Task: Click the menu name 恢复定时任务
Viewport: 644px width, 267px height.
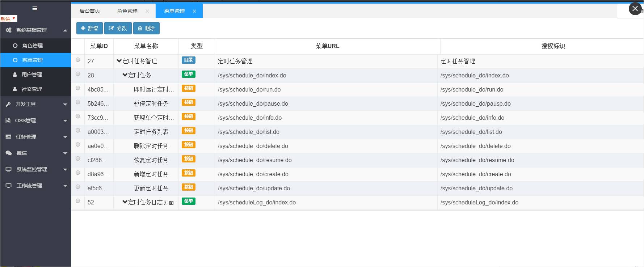Action: click(x=151, y=160)
